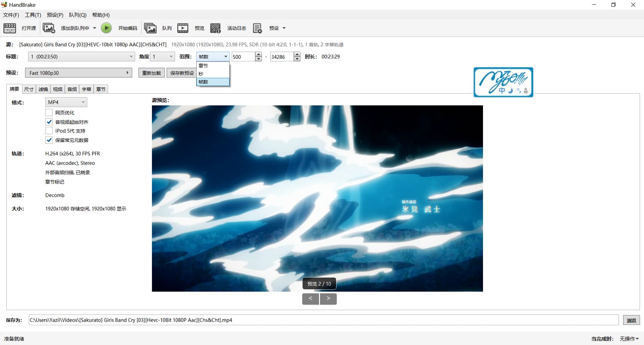This screenshot has height=345, width=644.
Task: Open the 活动日志 activity log icon
Action: [216, 28]
